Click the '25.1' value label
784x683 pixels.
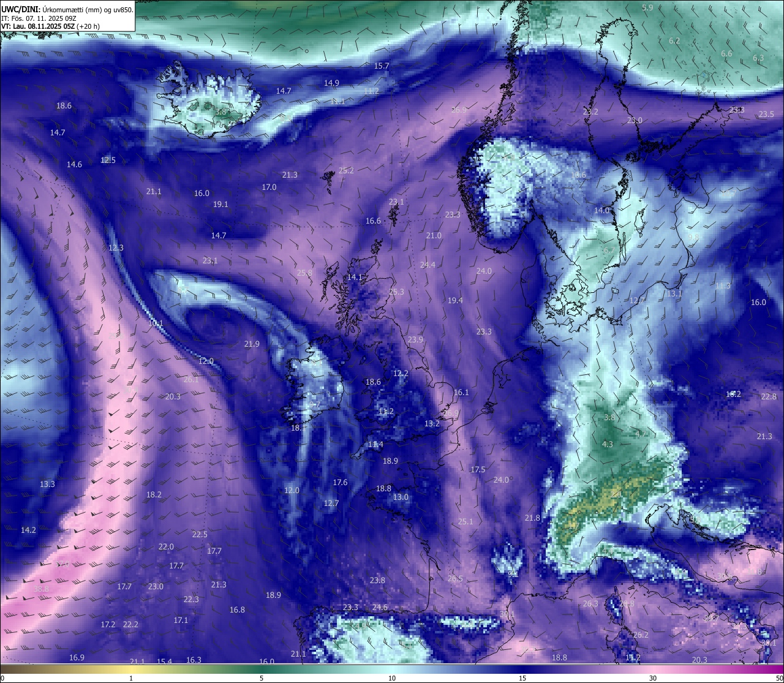tap(466, 521)
